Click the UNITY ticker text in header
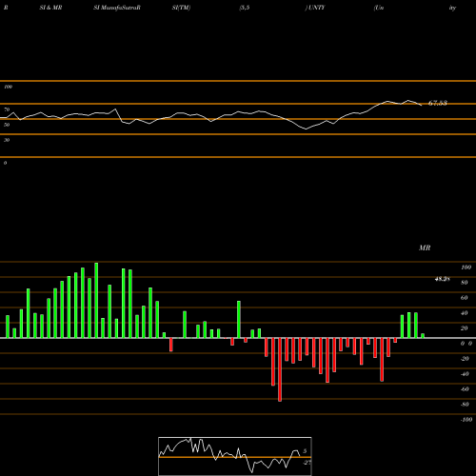This screenshot has width=476, height=476. point(317,8)
